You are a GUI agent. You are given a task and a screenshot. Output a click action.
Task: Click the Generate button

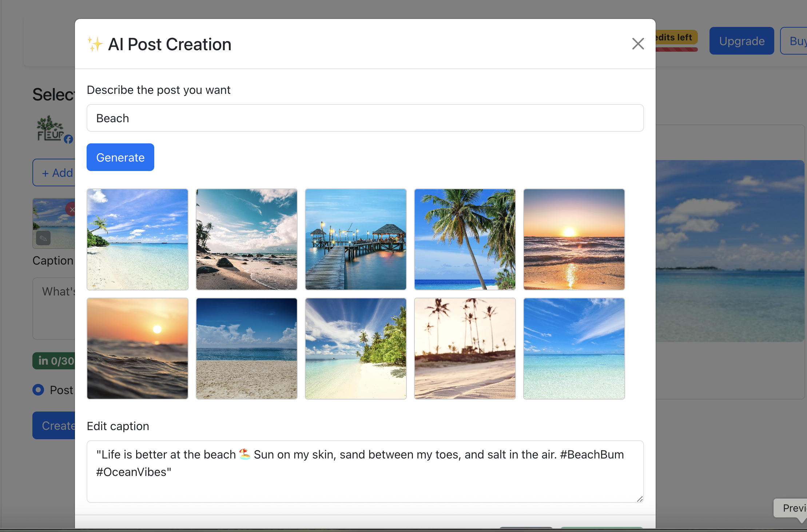(120, 157)
